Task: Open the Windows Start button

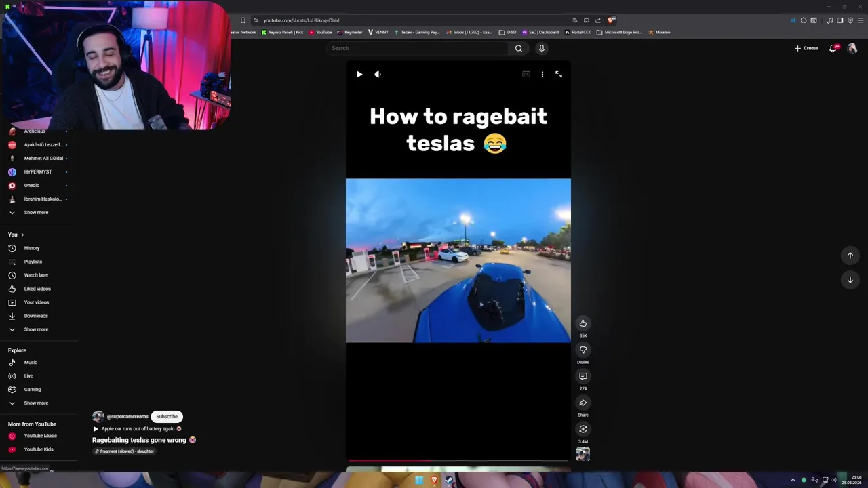Action: point(419,480)
